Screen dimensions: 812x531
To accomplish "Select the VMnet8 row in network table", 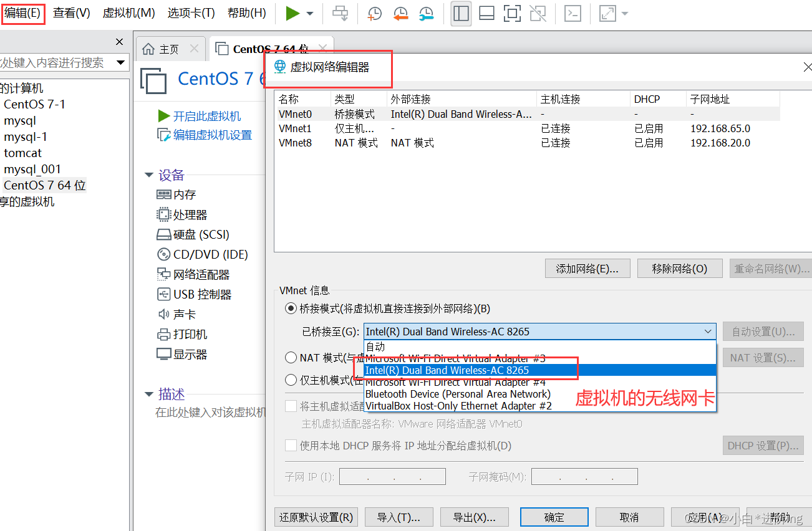I will click(528, 143).
